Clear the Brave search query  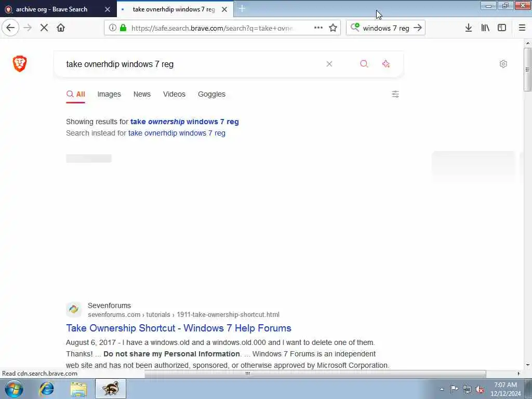click(x=329, y=64)
